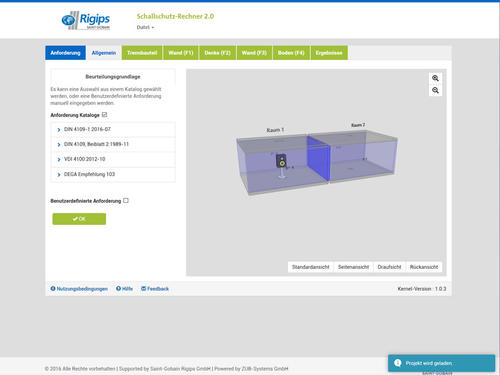Open the Feedback link
The height and width of the screenshot is (375, 500).
point(158,289)
